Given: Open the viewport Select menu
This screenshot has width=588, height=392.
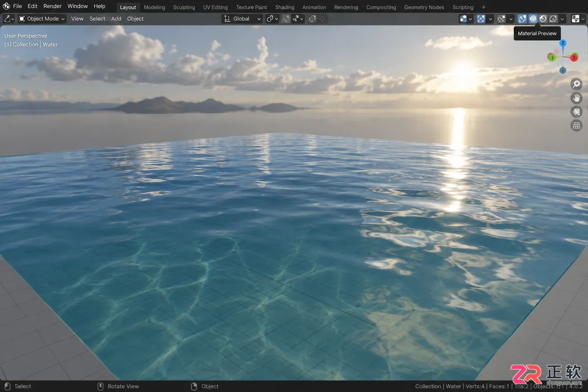Looking at the screenshot, I should [97, 19].
